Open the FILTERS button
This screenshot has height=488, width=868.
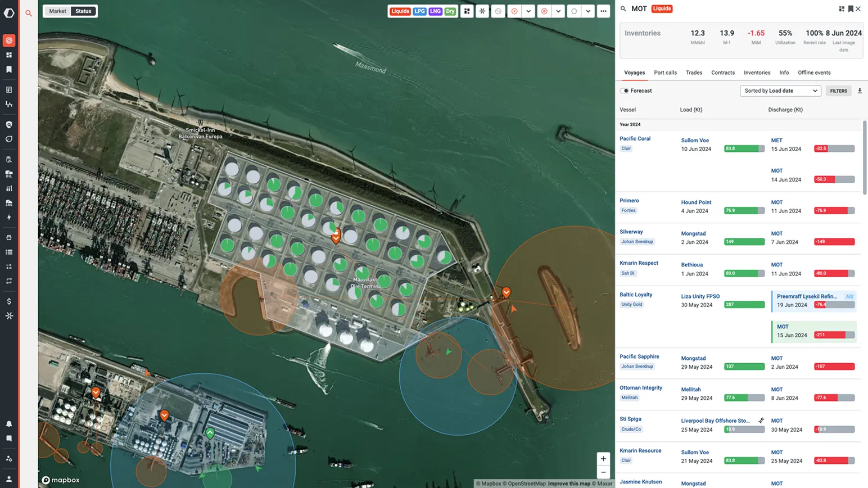pos(838,91)
